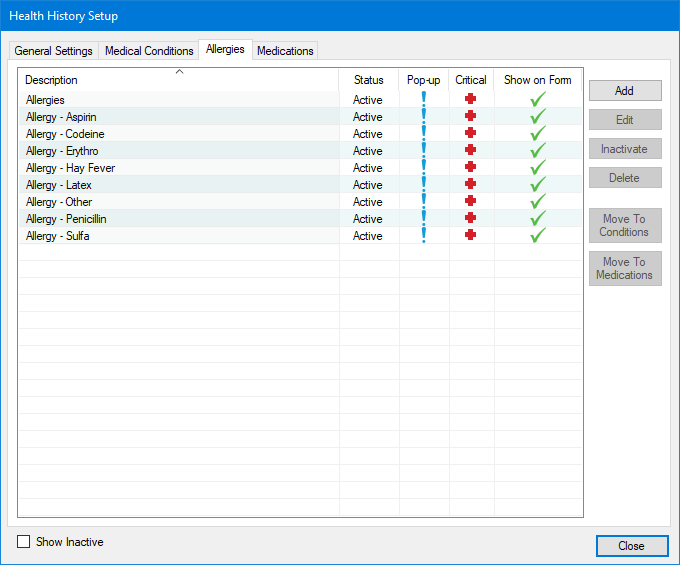The height and width of the screenshot is (565, 680).
Task: Go to the General Settings tab
Action: (x=54, y=51)
